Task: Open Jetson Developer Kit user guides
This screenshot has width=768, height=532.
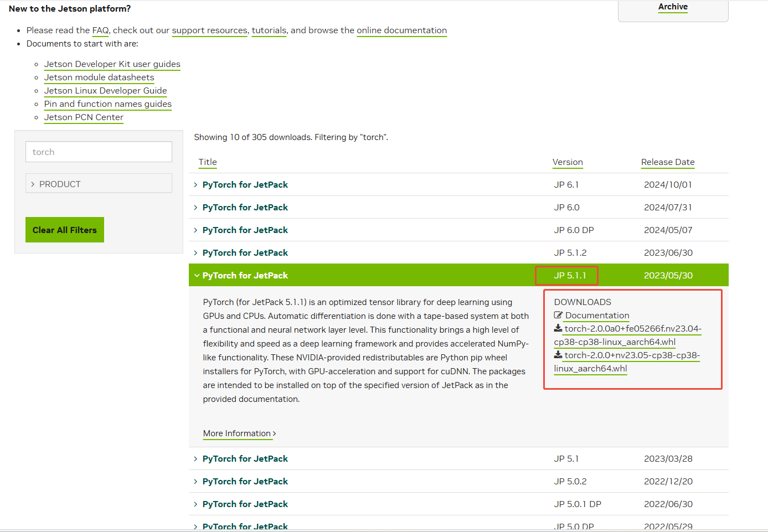Action: point(112,64)
